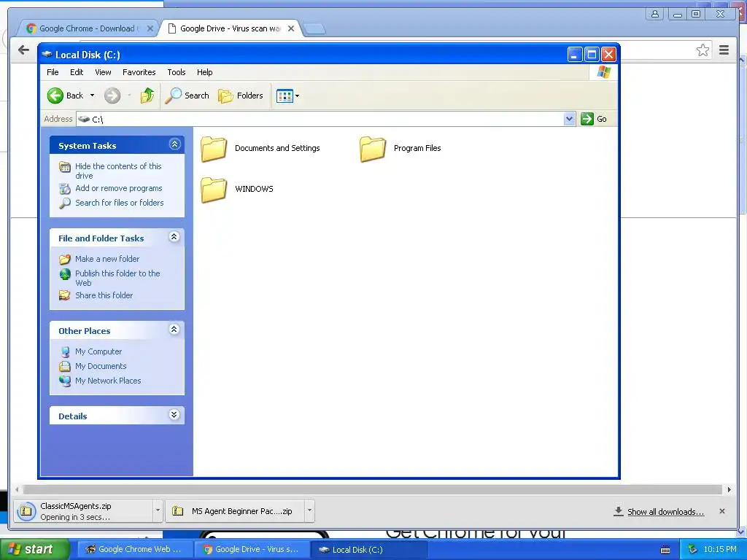Click the Publish to Web globe icon

pos(65,274)
